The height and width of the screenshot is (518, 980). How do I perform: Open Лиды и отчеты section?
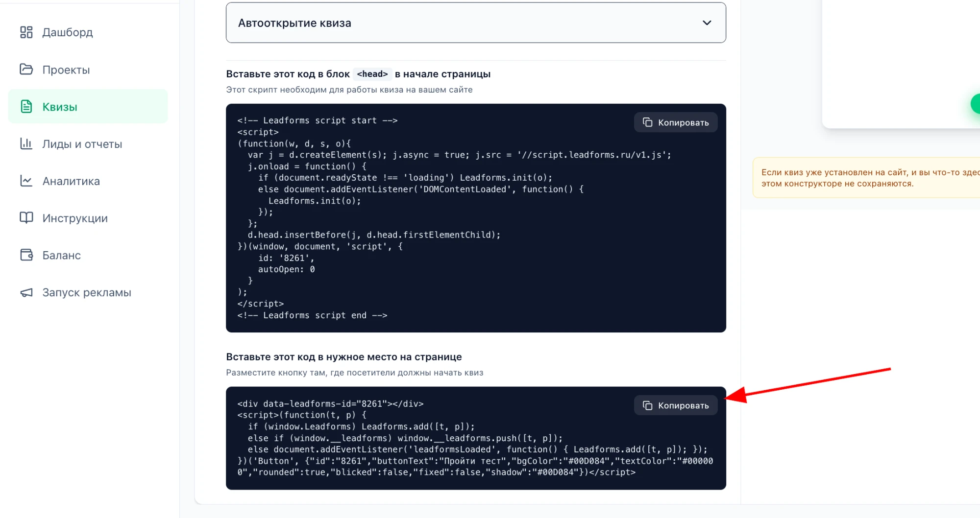pos(88,144)
